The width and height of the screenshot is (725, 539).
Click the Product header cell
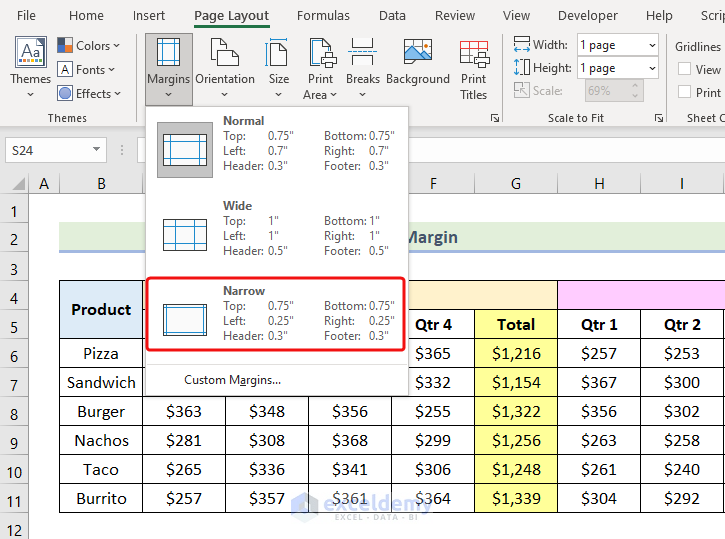click(101, 309)
